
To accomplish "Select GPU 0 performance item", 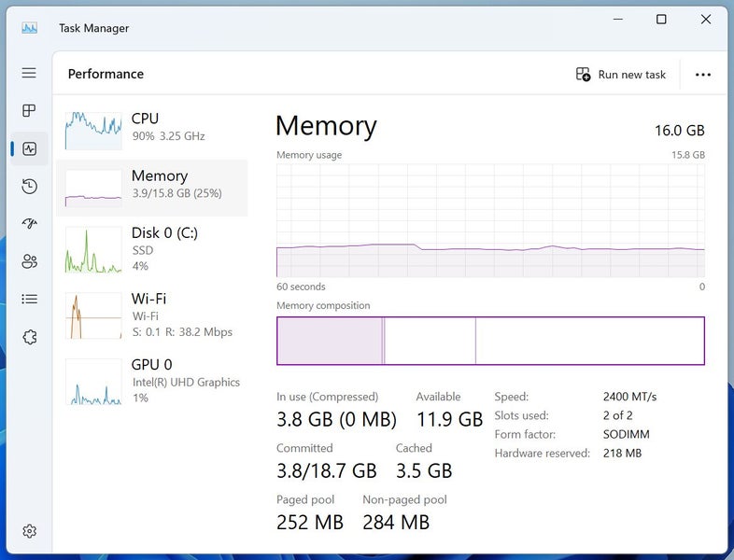I will click(x=152, y=382).
